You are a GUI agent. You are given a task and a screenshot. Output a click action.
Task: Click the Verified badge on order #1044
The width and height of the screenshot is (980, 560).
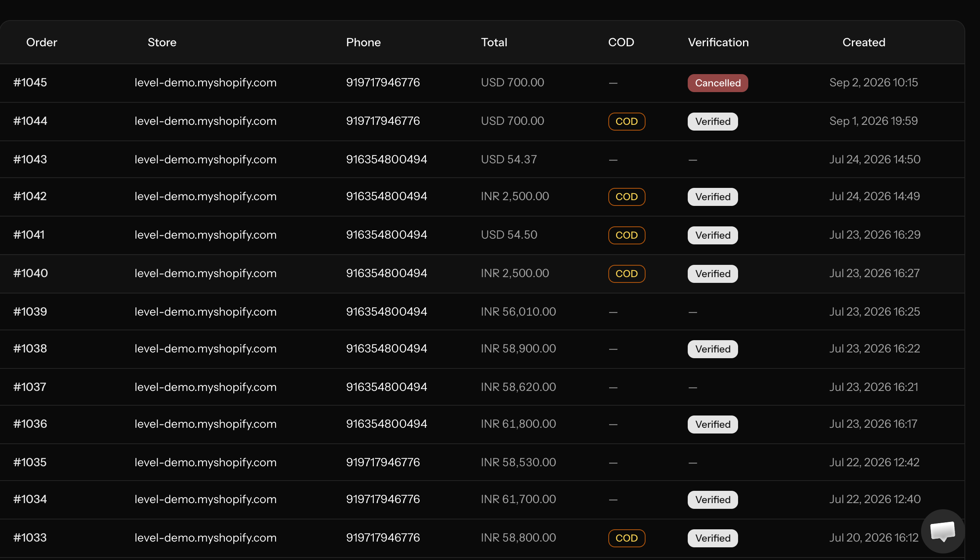713,122
